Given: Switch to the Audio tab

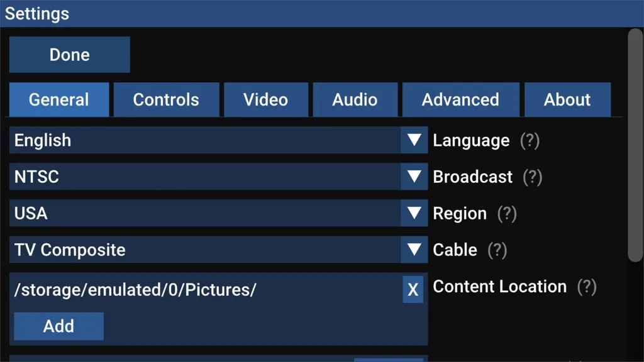Looking at the screenshot, I should point(355,100).
